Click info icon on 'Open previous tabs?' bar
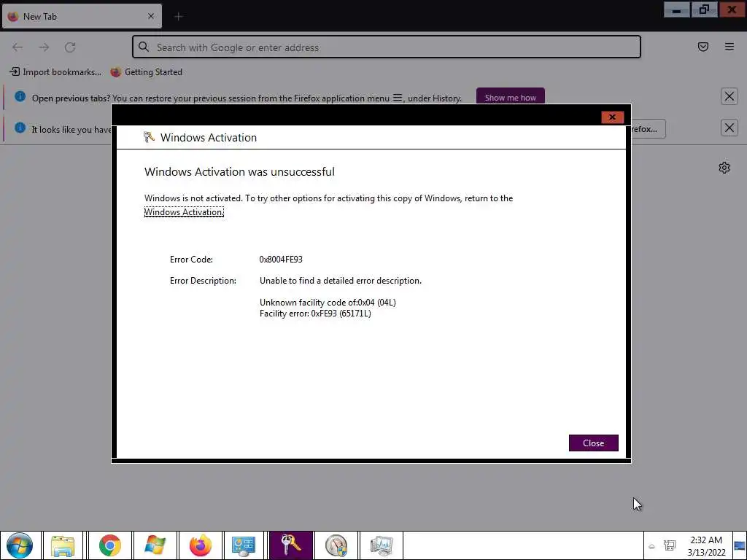 pyautogui.click(x=20, y=97)
